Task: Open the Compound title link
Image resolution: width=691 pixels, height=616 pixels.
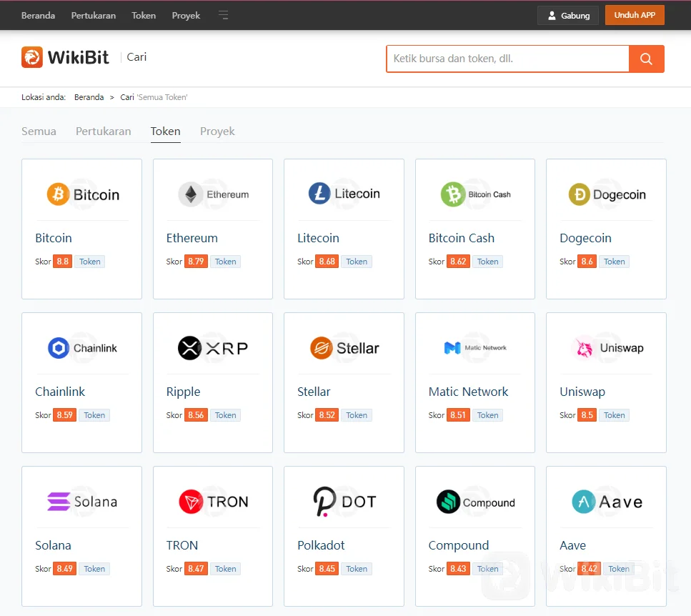Action: [x=458, y=546]
